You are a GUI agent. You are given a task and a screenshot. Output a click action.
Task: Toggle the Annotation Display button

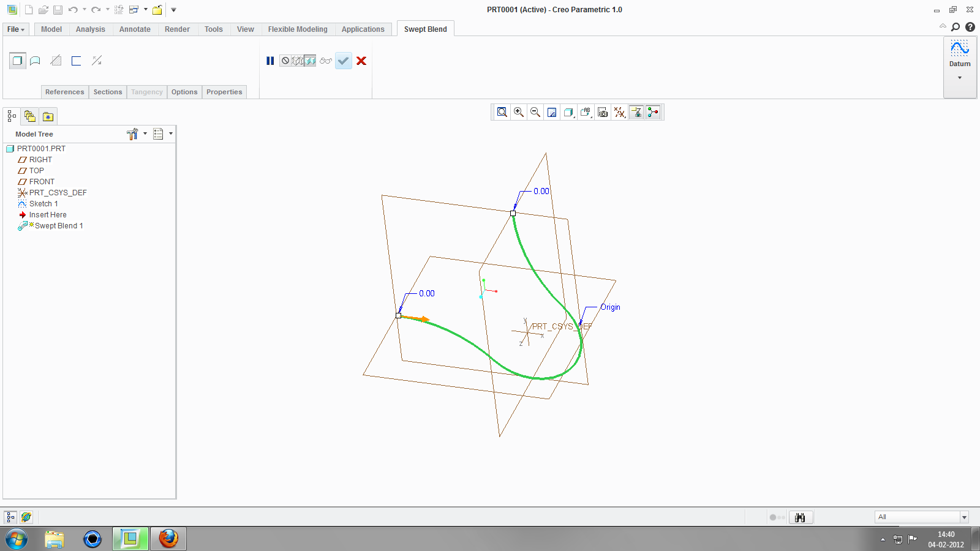click(636, 112)
